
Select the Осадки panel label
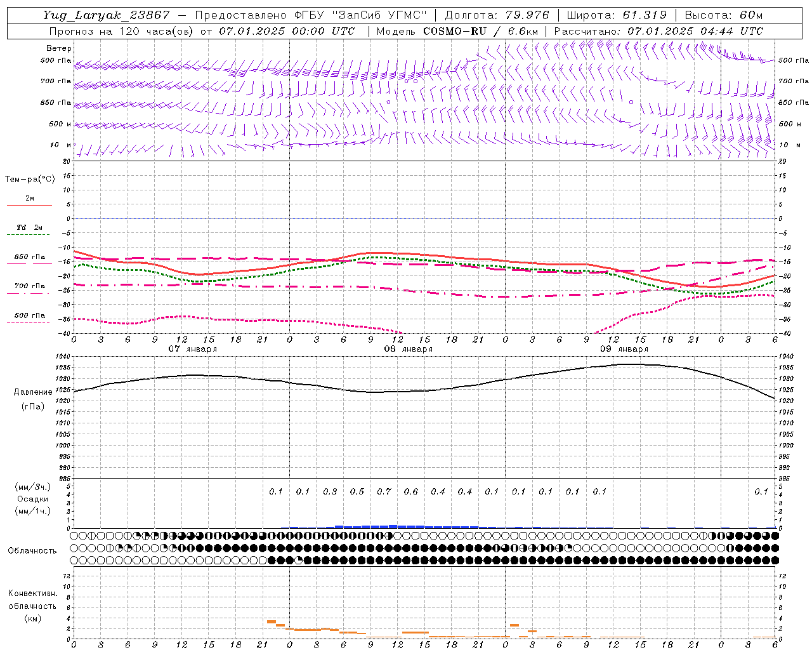33,499
